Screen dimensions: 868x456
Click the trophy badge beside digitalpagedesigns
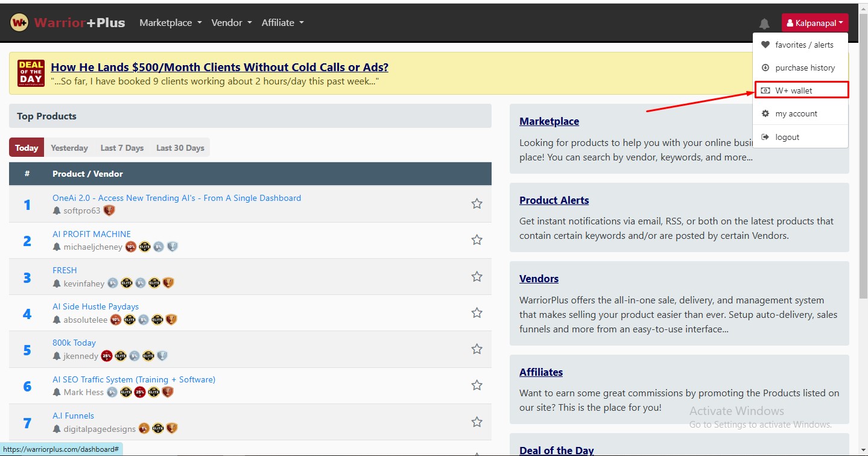[x=172, y=429]
